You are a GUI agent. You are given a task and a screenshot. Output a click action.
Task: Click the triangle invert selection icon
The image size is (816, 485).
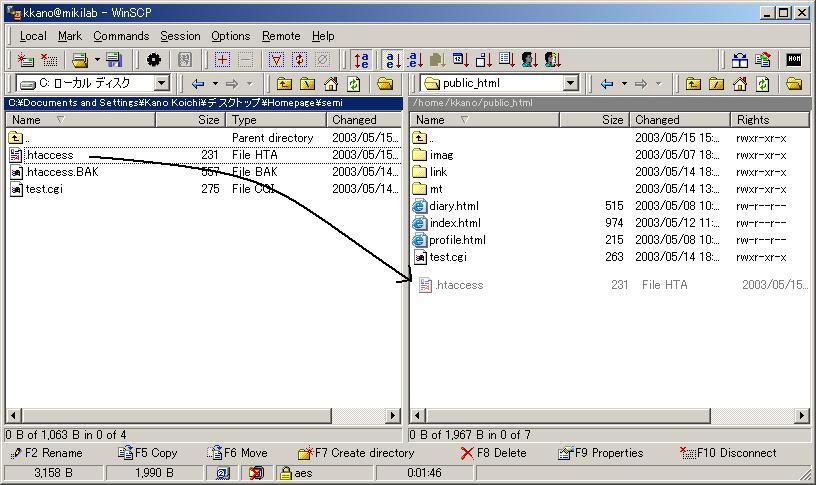(x=276, y=60)
